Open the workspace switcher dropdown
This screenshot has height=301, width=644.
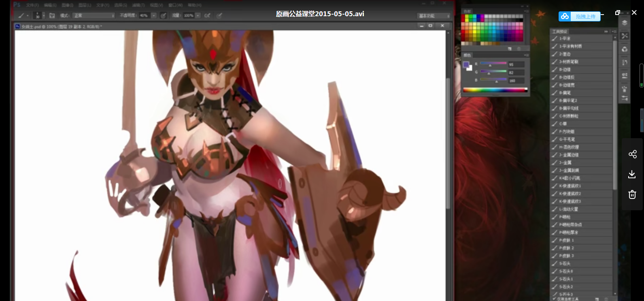(x=434, y=16)
